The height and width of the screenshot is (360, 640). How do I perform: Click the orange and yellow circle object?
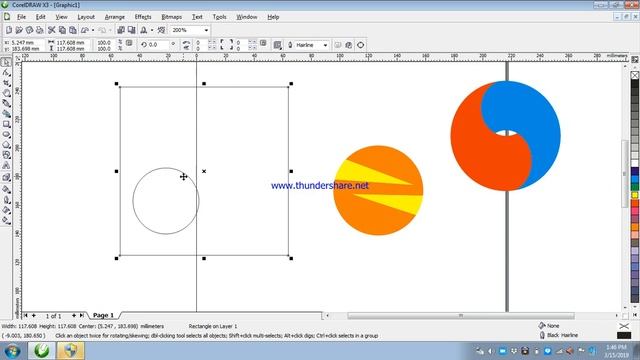pos(378,191)
